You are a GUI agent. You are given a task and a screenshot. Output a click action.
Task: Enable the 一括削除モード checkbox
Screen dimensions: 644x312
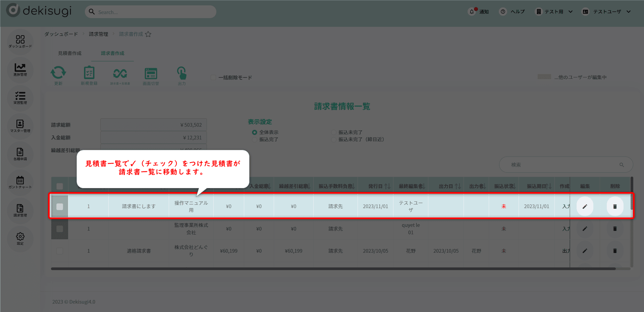(213, 77)
